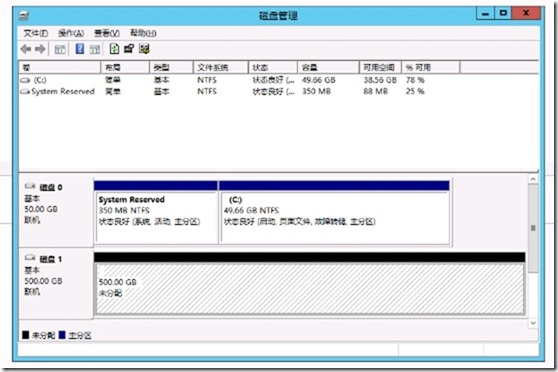Close the 磁盘管理 window
Viewport: 558px width, 372px height.
pyautogui.click(x=526, y=14)
